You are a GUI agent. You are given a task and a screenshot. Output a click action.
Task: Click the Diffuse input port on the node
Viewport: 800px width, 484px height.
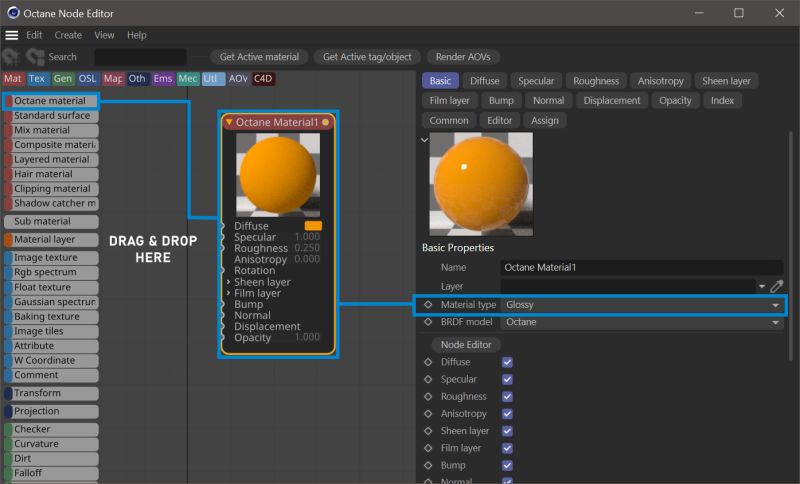click(222, 225)
